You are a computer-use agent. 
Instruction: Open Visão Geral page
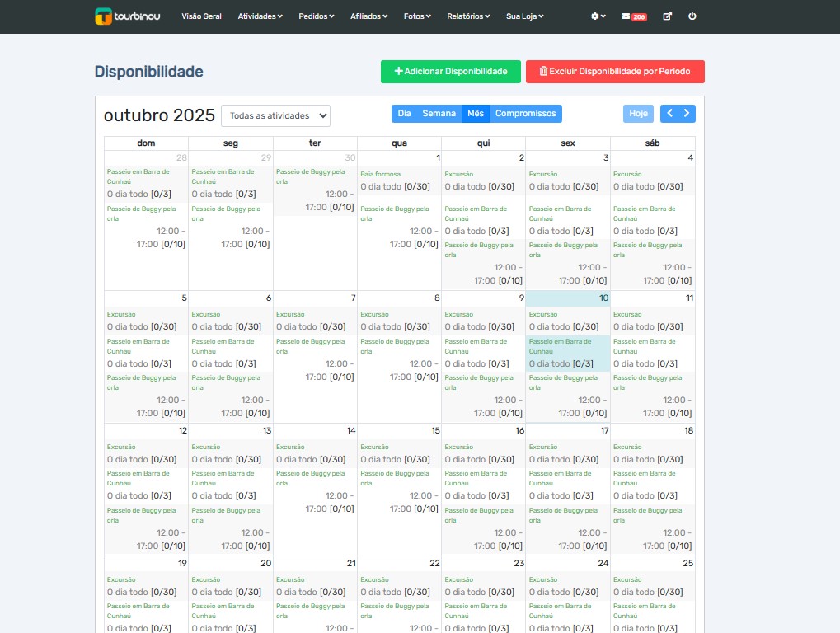click(x=201, y=16)
